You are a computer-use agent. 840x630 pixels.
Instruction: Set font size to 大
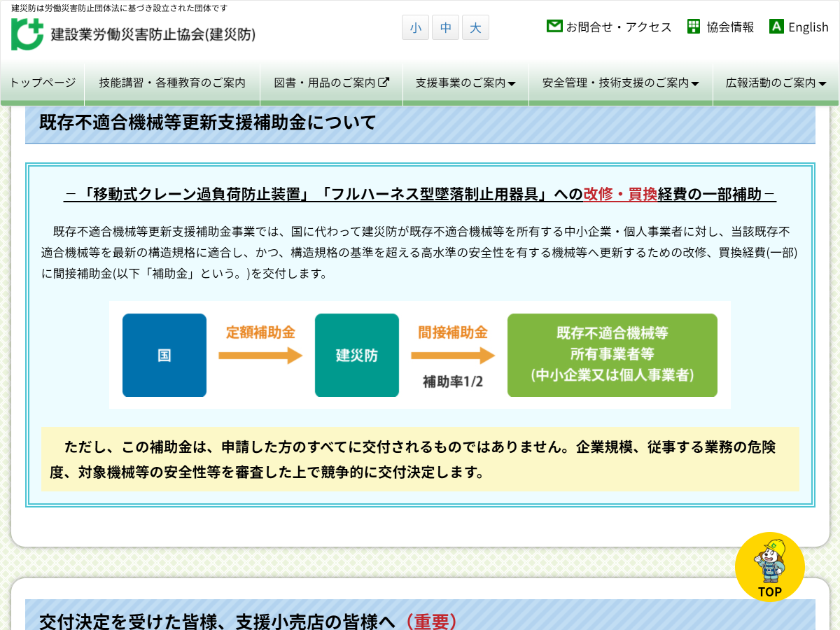(x=476, y=28)
